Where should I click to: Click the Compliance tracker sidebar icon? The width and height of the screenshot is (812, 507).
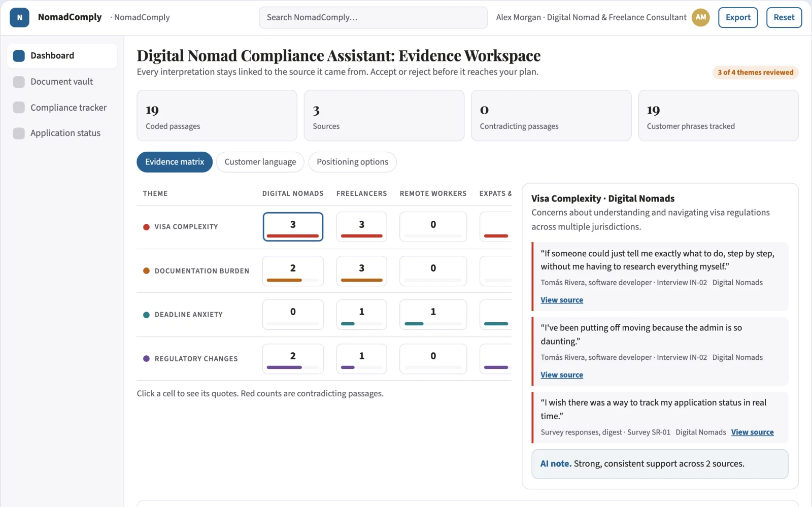click(19, 108)
